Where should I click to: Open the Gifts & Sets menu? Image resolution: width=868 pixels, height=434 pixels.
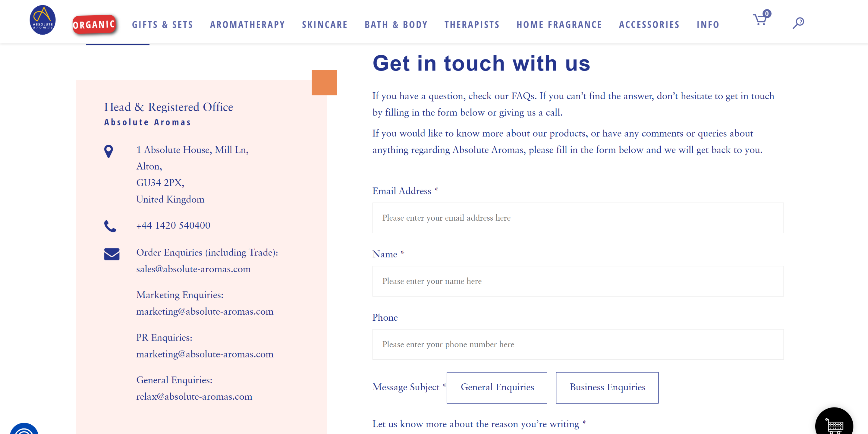pyautogui.click(x=162, y=25)
